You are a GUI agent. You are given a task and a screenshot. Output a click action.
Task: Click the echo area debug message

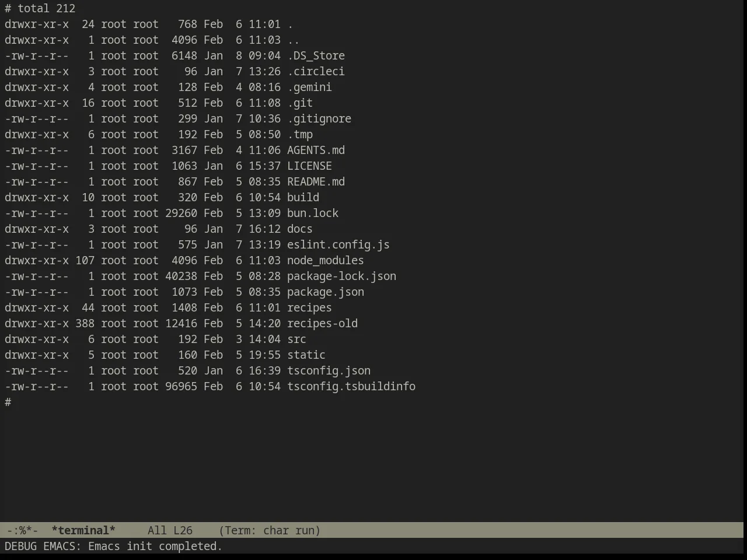click(x=113, y=546)
